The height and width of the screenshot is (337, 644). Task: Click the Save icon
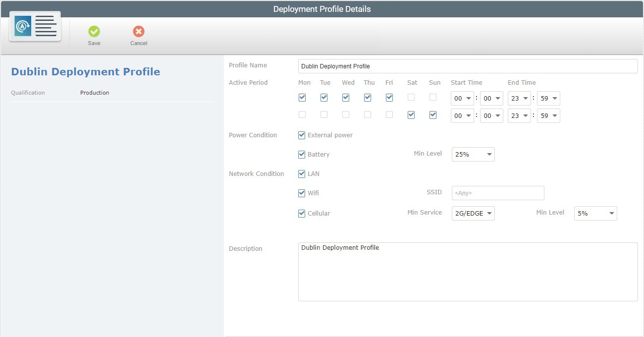94,32
